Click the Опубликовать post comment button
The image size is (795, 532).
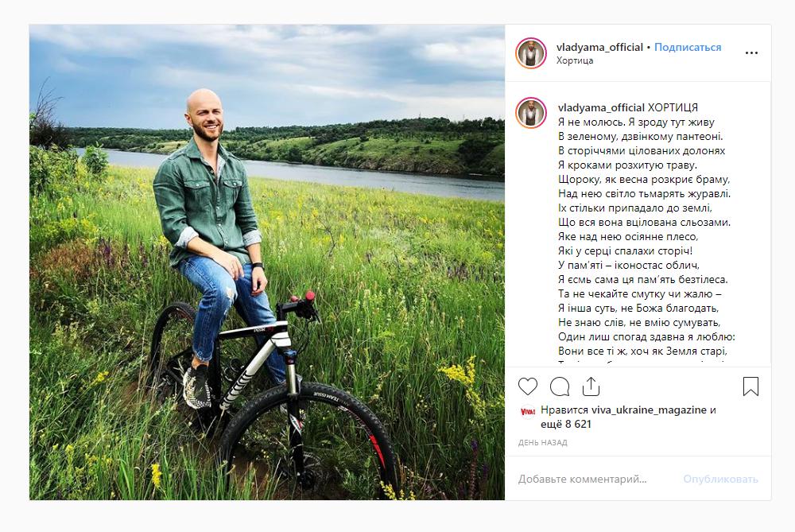coord(720,479)
